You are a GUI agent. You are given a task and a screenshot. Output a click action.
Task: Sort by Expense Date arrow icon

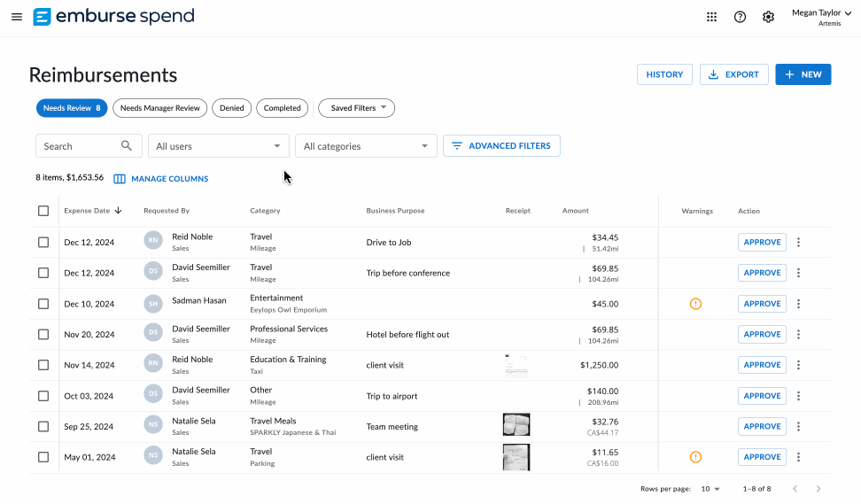click(x=119, y=211)
